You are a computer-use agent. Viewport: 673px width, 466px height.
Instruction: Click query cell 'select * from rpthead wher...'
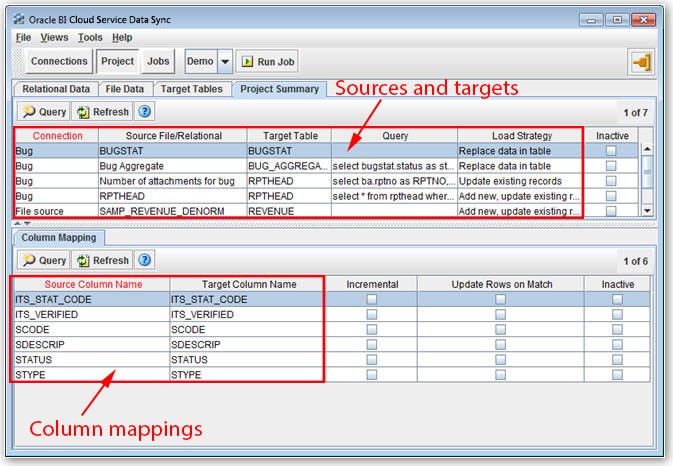click(394, 196)
